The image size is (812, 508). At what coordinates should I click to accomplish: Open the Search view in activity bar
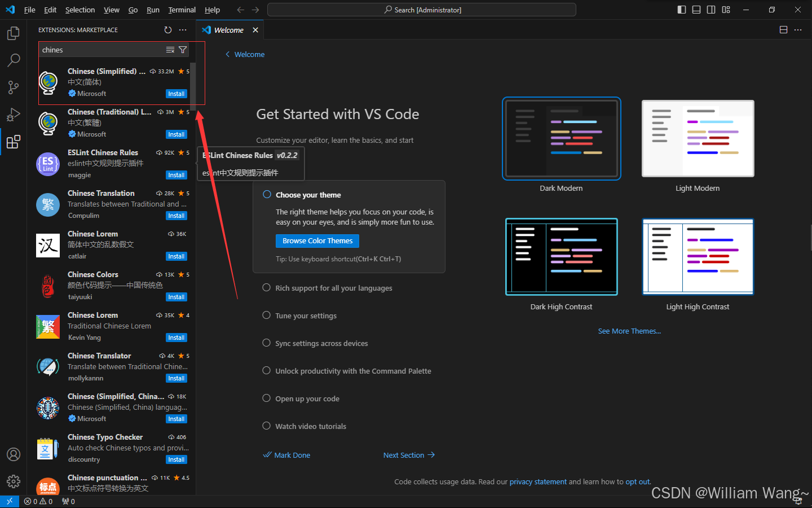[x=14, y=60]
